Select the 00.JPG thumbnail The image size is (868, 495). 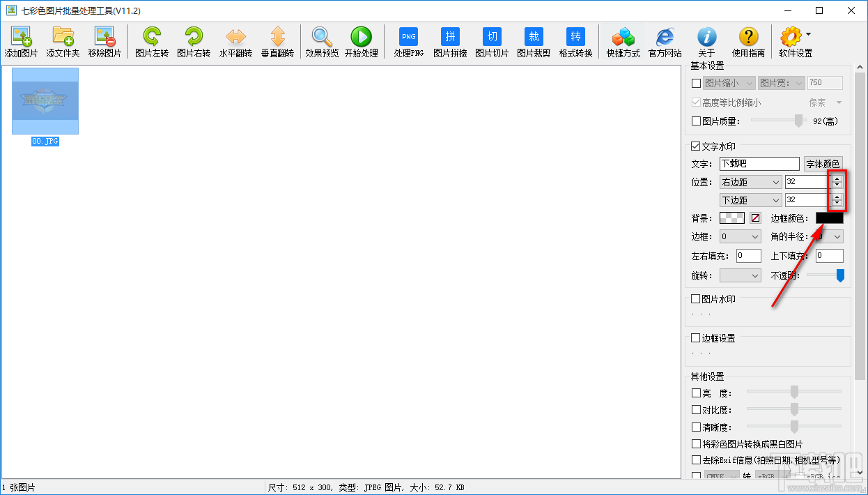pyautogui.click(x=45, y=101)
